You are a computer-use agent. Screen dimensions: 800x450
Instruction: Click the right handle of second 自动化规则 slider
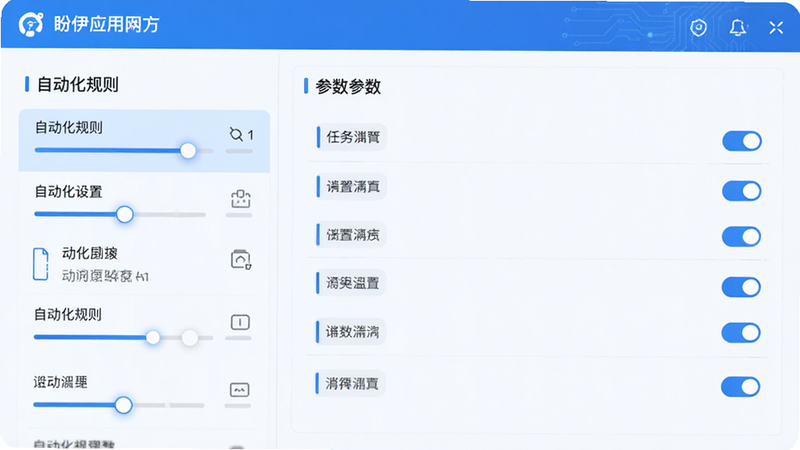190,337
